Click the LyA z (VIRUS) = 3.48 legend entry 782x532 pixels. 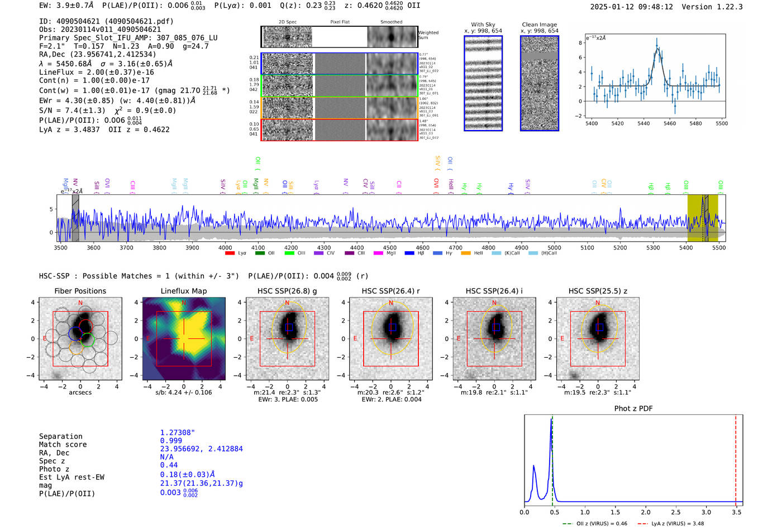(x=671, y=524)
